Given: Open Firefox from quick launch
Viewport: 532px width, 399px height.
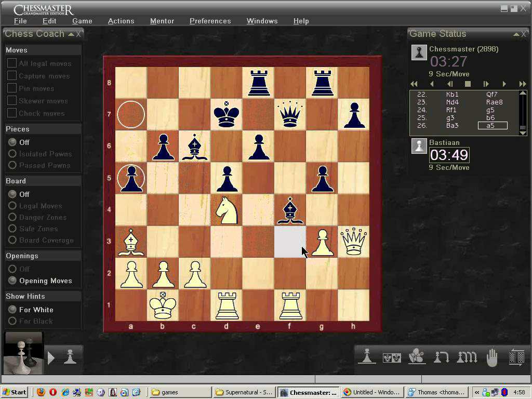Looking at the screenshot, I should coord(41,392).
